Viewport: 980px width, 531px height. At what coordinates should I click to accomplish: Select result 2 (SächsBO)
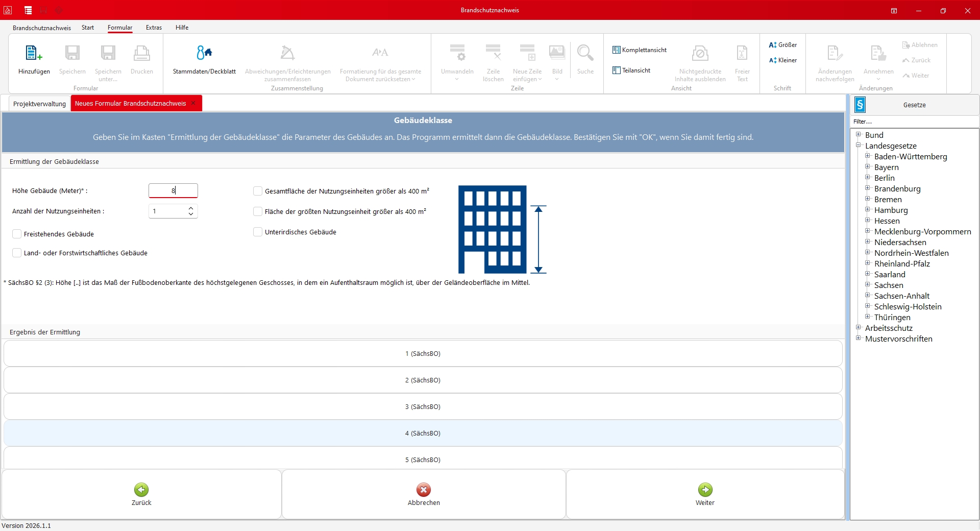pyautogui.click(x=423, y=380)
